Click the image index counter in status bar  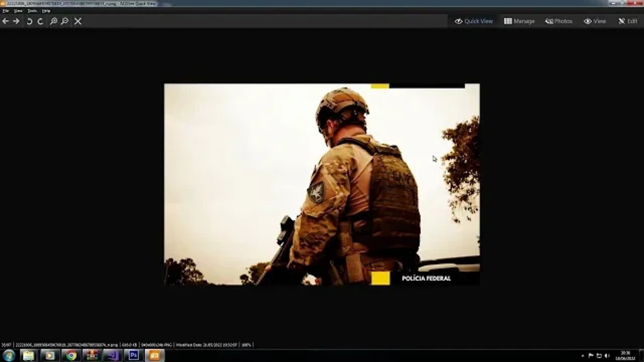(6, 345)
